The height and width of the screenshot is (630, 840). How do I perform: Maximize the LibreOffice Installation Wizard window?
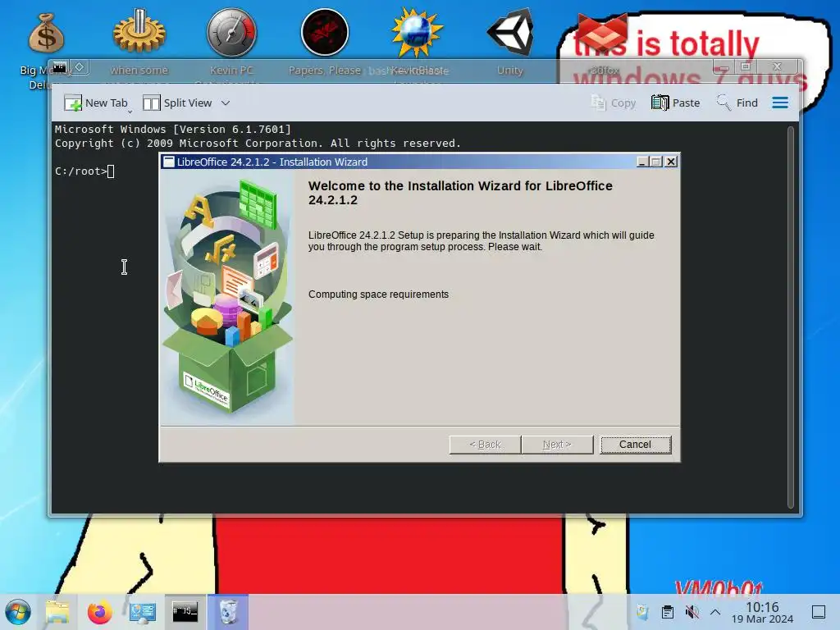point(655,162)
